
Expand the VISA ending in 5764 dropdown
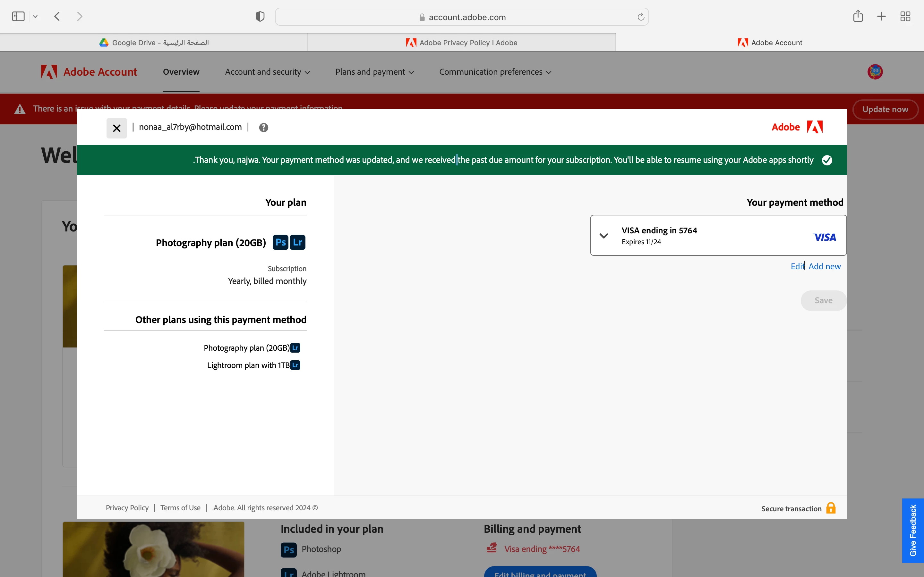604,236
